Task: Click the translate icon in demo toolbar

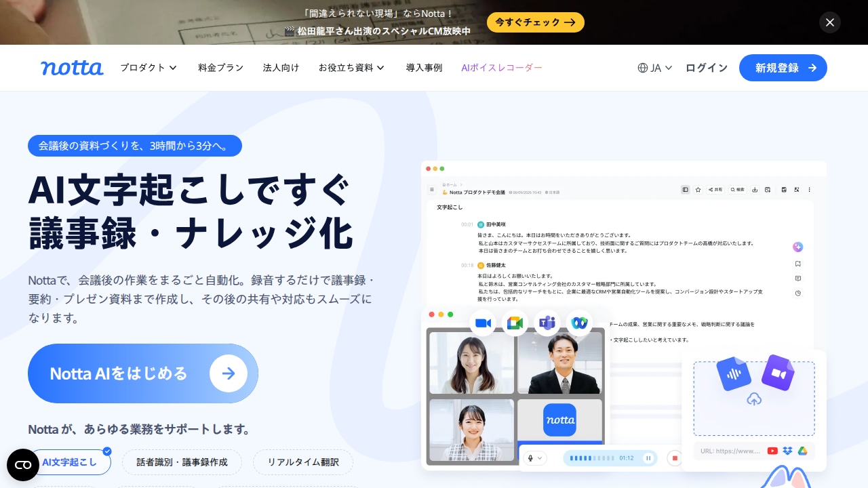Action: [x=797, y=190]
